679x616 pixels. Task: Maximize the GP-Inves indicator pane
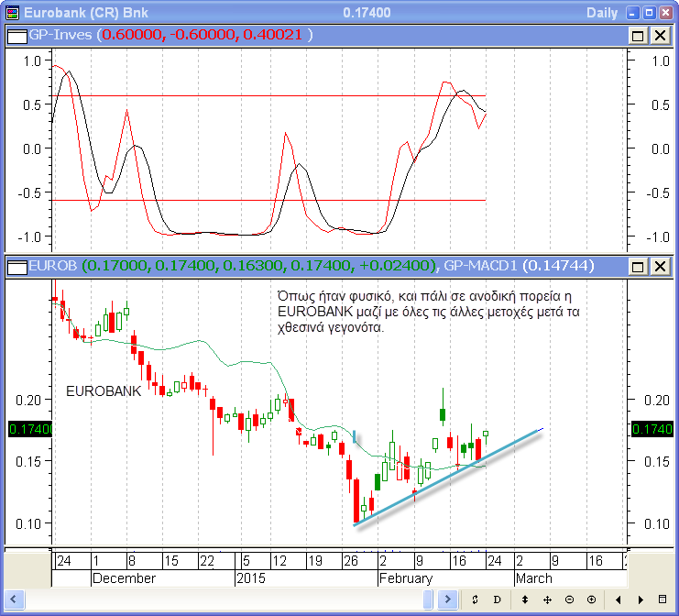tap(638, 36)
